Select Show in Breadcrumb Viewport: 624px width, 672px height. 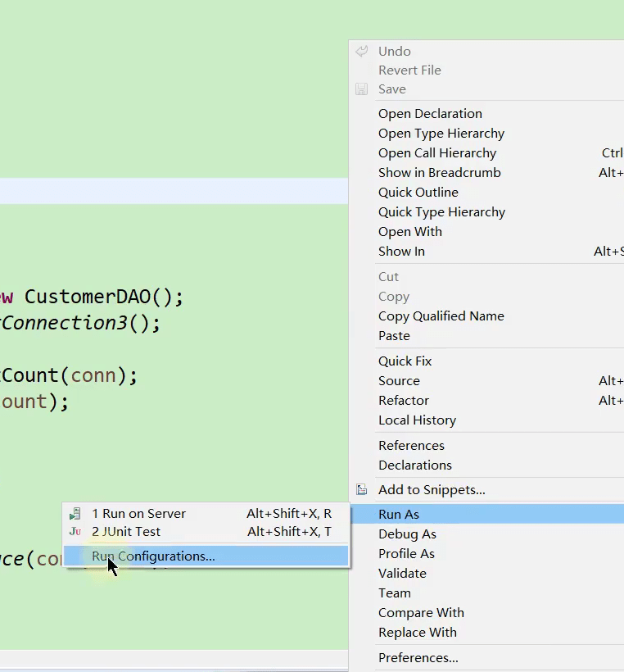click(440, 173)
